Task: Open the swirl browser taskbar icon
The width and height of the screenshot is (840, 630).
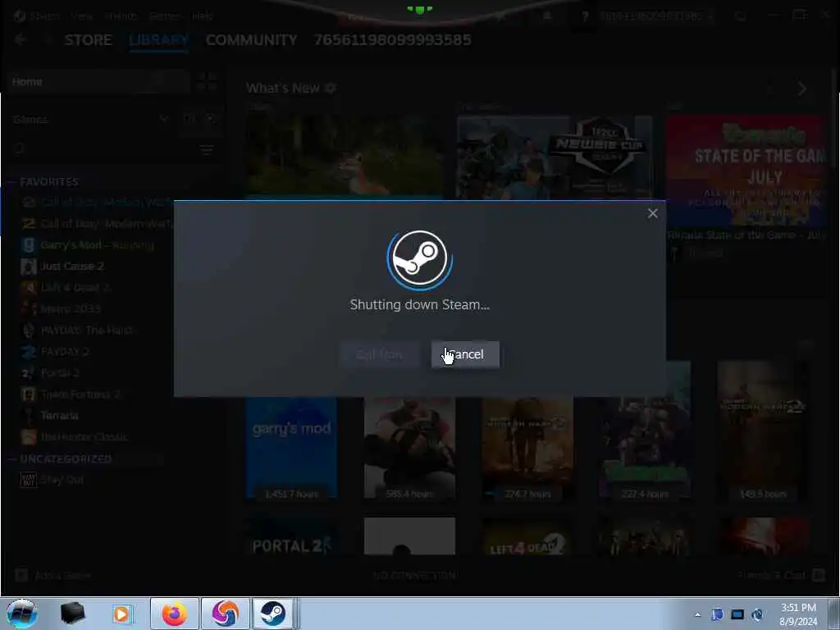Action: tap(225, 614)
